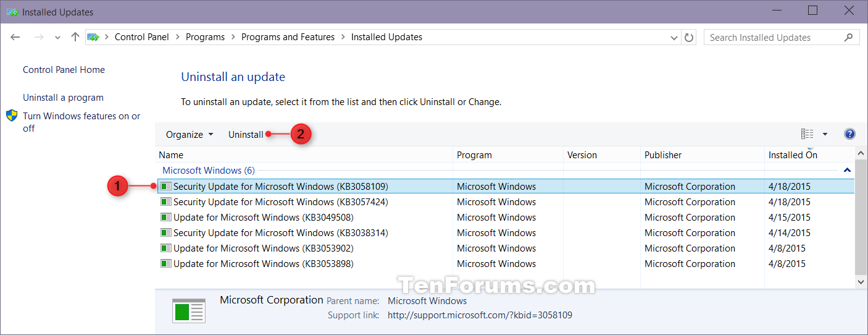Expand the address bar history dropdown

(x=674, y=38)
